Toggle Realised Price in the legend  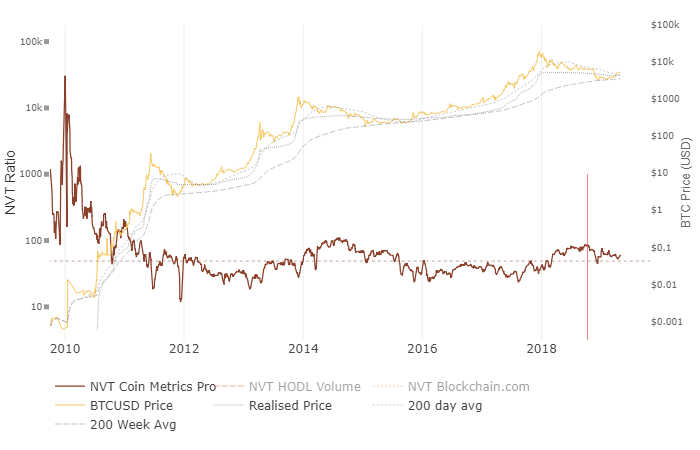pos(290,406)
